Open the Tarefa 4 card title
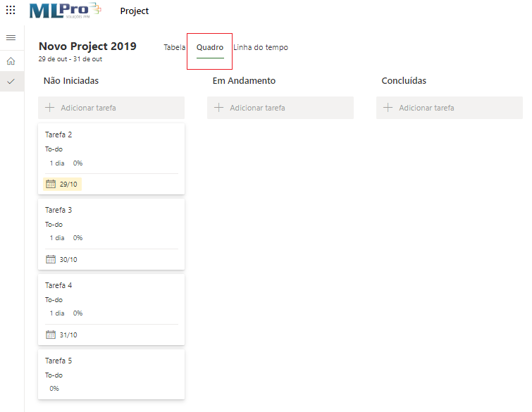This screenshot has height=412, width=532. [x=58, y=285]
